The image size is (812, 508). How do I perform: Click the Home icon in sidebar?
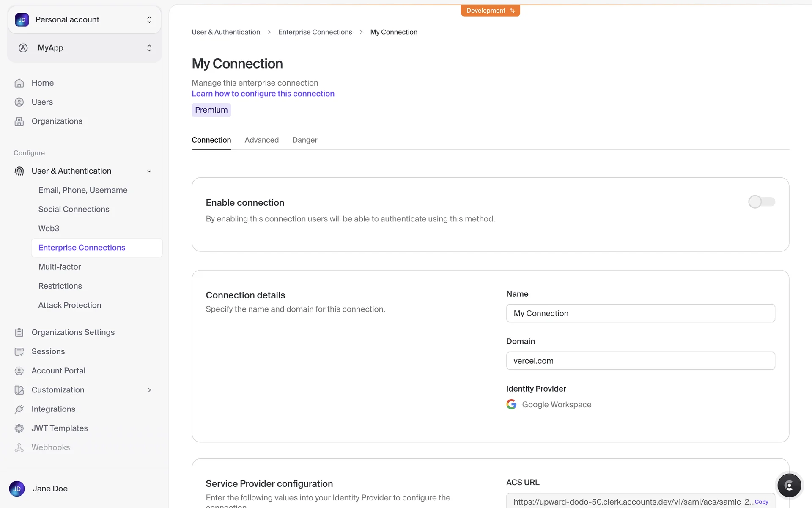[19, 83]
